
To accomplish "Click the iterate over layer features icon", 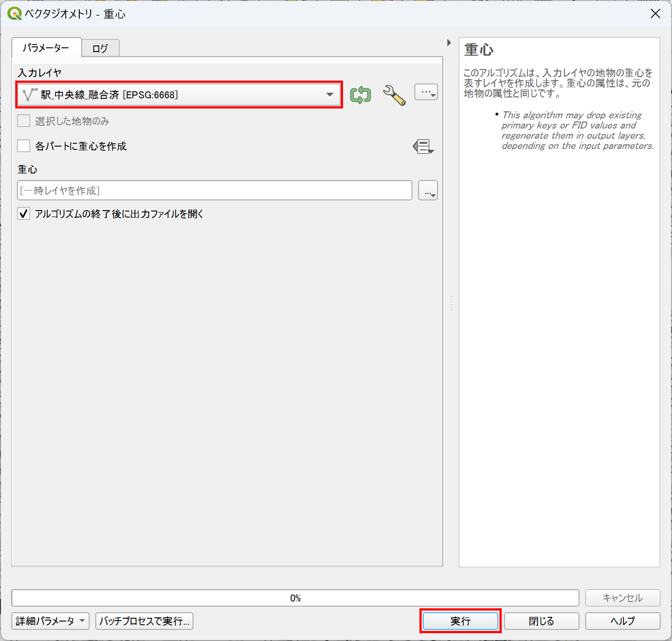I will [x=360, y=95].
